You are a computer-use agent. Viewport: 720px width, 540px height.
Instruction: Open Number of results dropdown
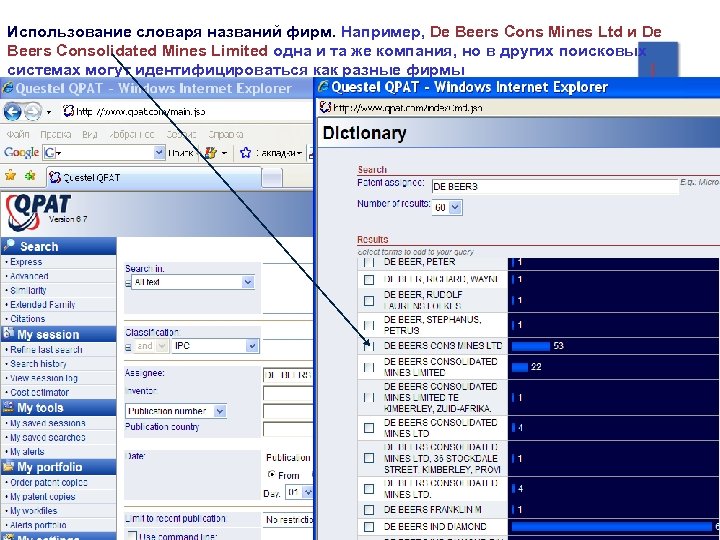(455, 208)
